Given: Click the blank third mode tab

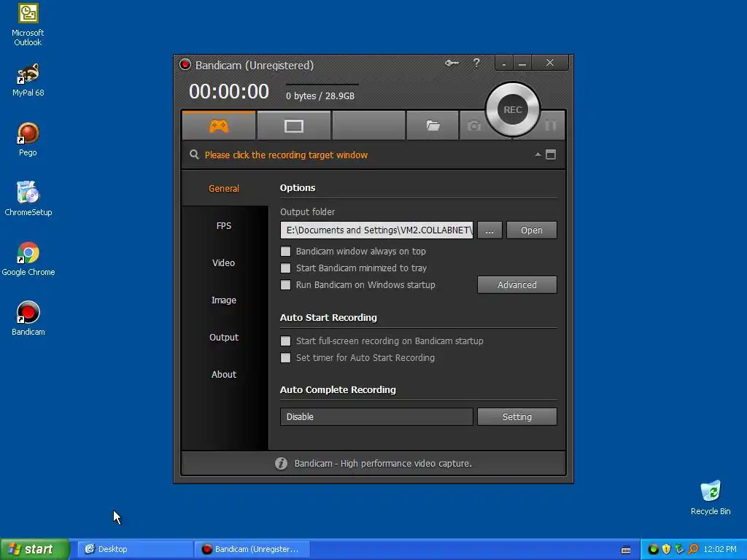Looking at the screenshot, I should (368, 125).
